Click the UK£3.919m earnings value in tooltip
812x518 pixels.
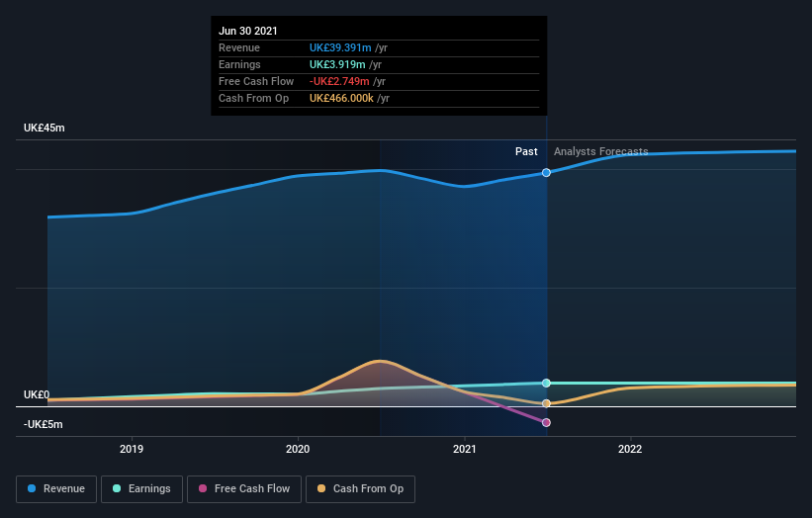pos(337,64)
